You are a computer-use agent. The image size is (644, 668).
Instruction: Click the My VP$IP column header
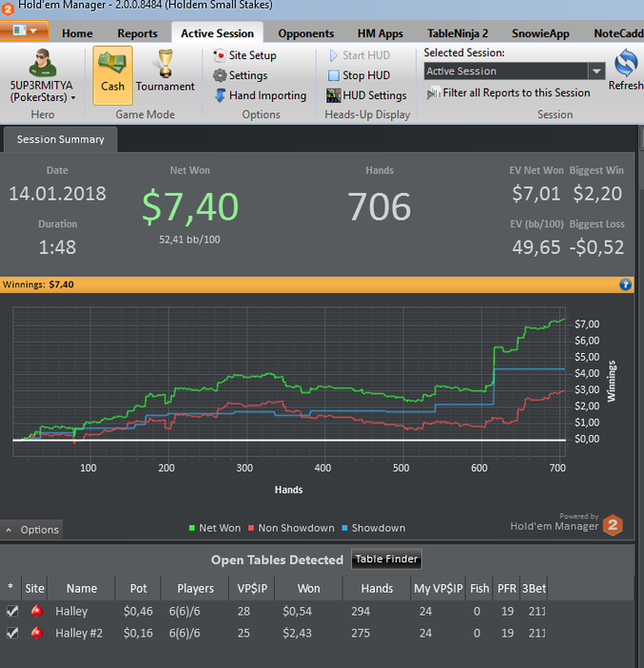438,589
